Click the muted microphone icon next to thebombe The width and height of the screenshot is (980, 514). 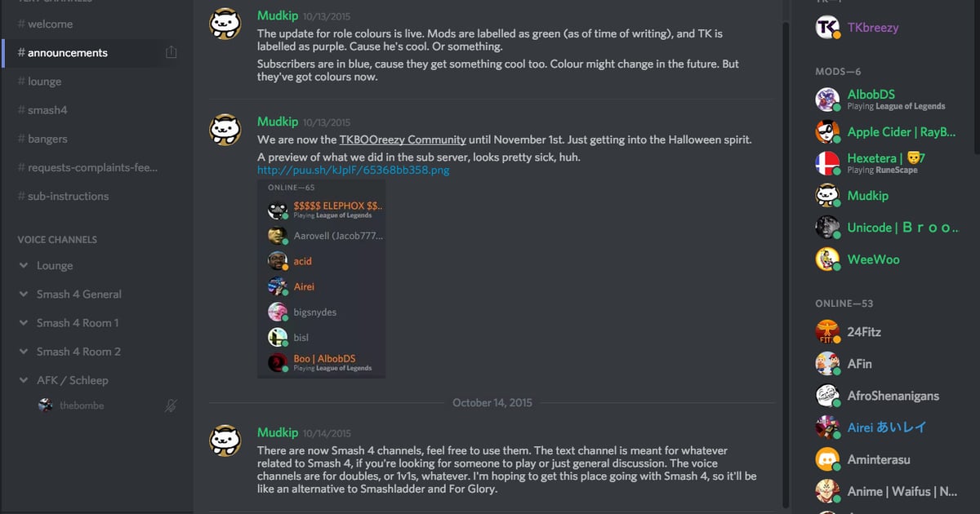(171, 405)
